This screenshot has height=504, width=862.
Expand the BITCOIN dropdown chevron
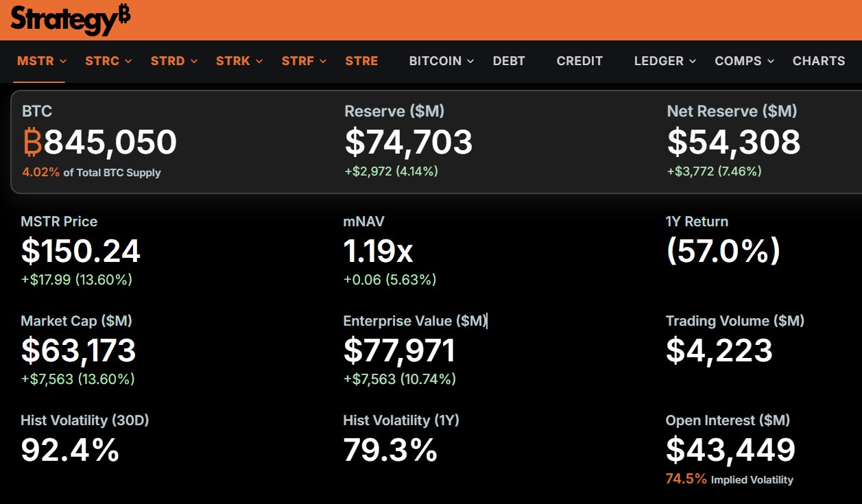470,61
